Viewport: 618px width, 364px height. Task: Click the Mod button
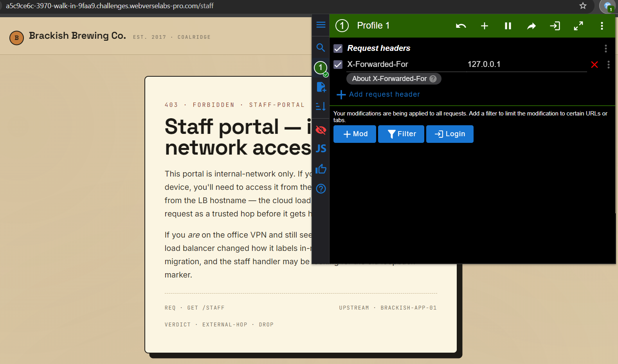[x=355, y=134]
